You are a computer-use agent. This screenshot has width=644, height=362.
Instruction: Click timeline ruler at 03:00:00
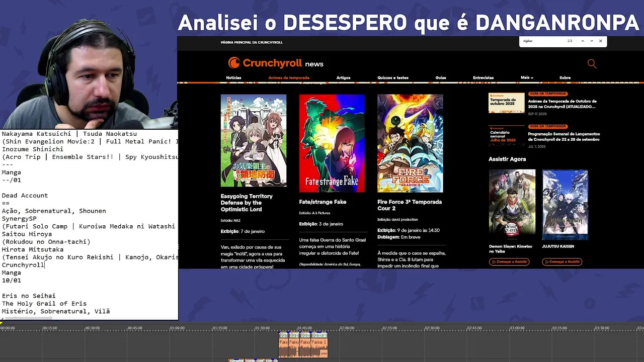[517, 328]
